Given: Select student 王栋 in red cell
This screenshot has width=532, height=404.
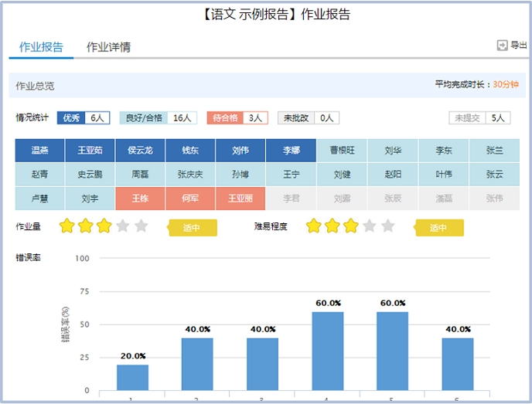Looking at the screenshot, I should (x=140, y=199).
